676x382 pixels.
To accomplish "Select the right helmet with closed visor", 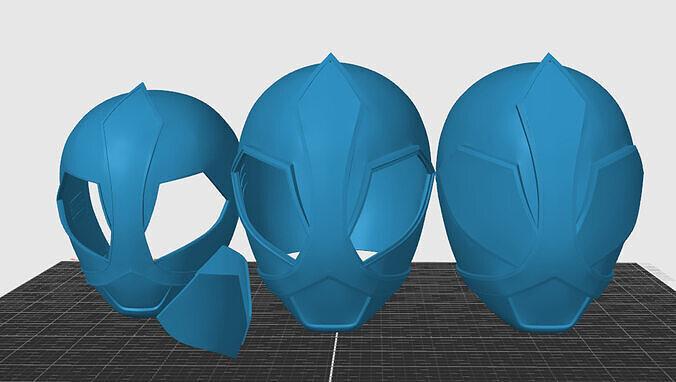I will (540, 192).
